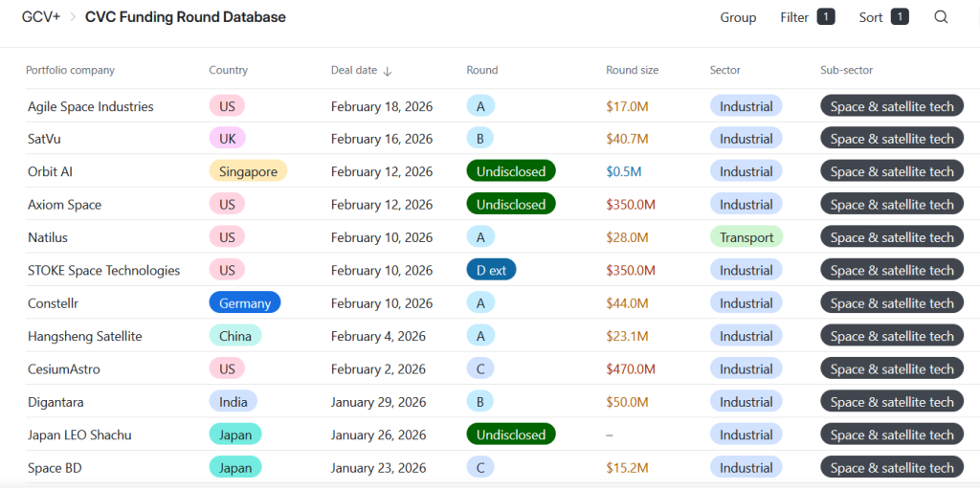Image resolution: width=980 pixels, height=490 pixels.
Task: Open the Agile Space Industries record
Action: click(90, 106)
